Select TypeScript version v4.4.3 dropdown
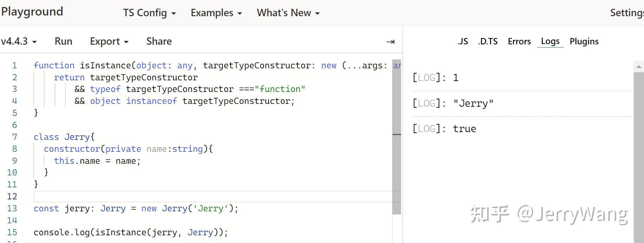644x243 pixels. tap(19, 42)
